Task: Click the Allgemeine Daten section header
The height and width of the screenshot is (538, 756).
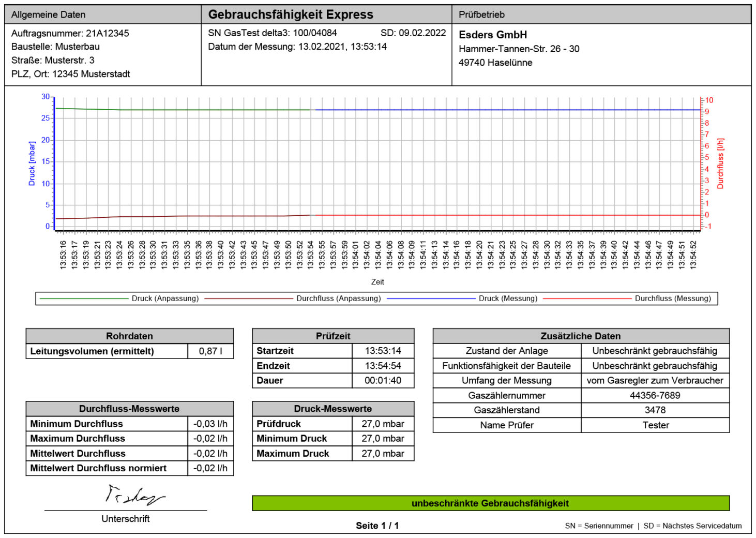Action: (x=49, y=14)
